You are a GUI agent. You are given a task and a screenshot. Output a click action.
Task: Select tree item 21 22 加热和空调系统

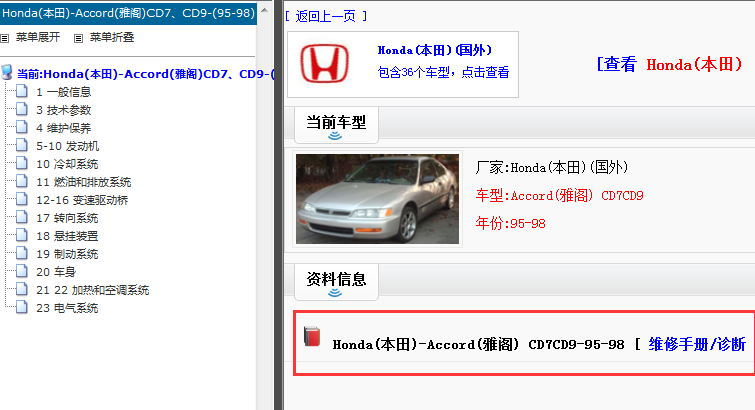92,290
